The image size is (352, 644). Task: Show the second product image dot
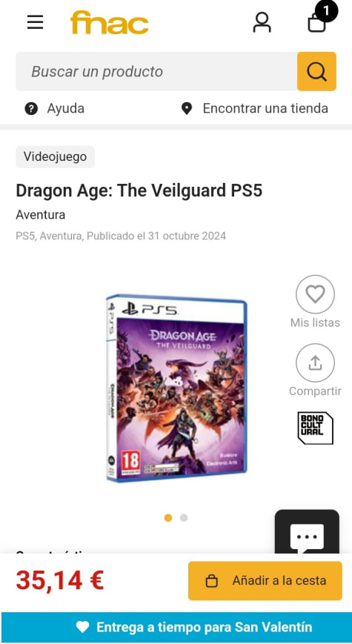click(184, 518)
